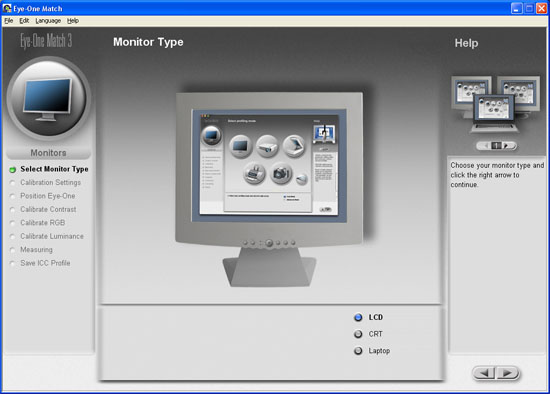Click the Eye-One Match 3 logo
This screenshot has width=550, height=394.
click(x=46, y=41)
